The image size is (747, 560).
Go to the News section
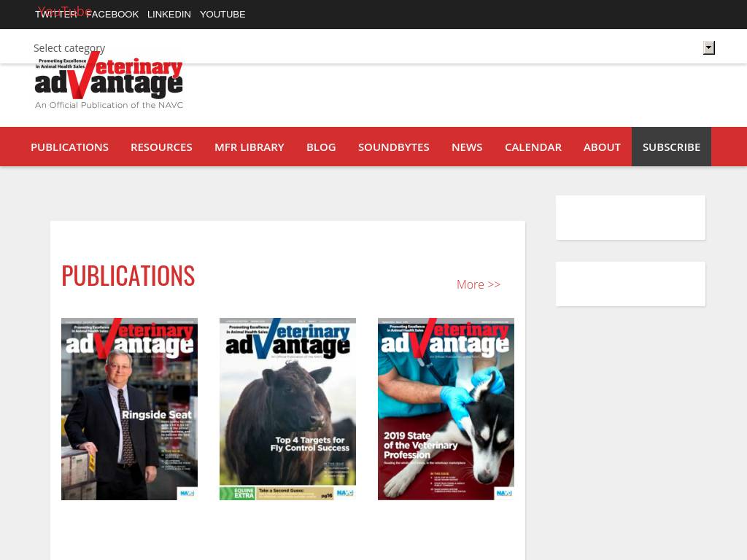(x=467, y=147)
